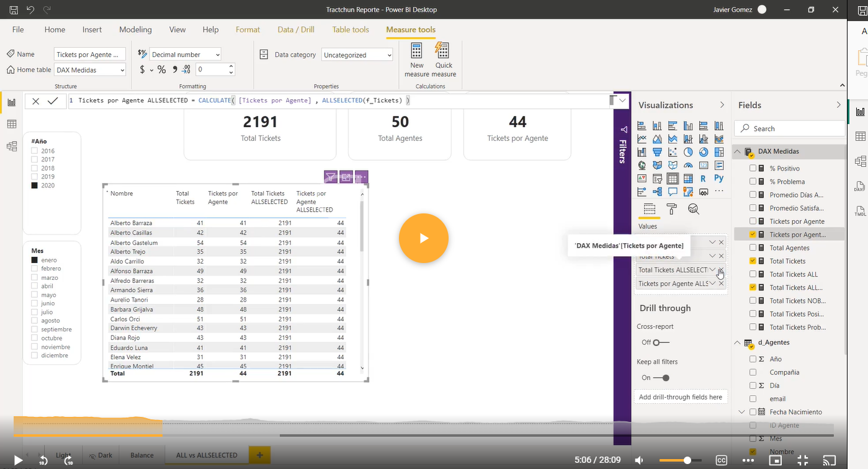Screen dimensions: 868x469
Task: Uncheck the Total Tickets field
Action: [753, 261]
